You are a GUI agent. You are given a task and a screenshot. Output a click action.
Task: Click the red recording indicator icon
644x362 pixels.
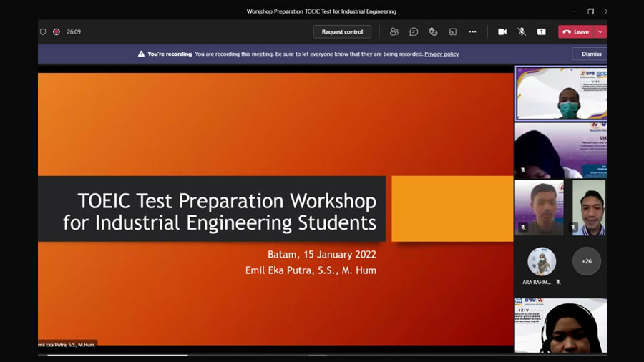(57, 31)
